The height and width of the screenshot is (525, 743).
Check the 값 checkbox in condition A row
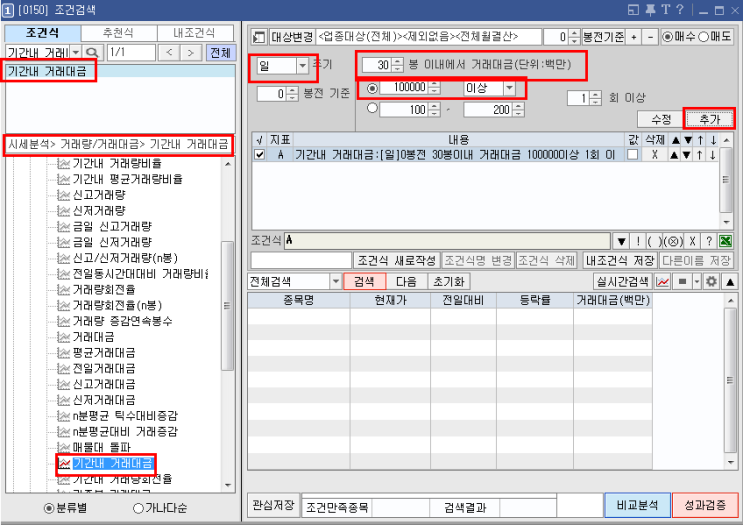(632, 154)
